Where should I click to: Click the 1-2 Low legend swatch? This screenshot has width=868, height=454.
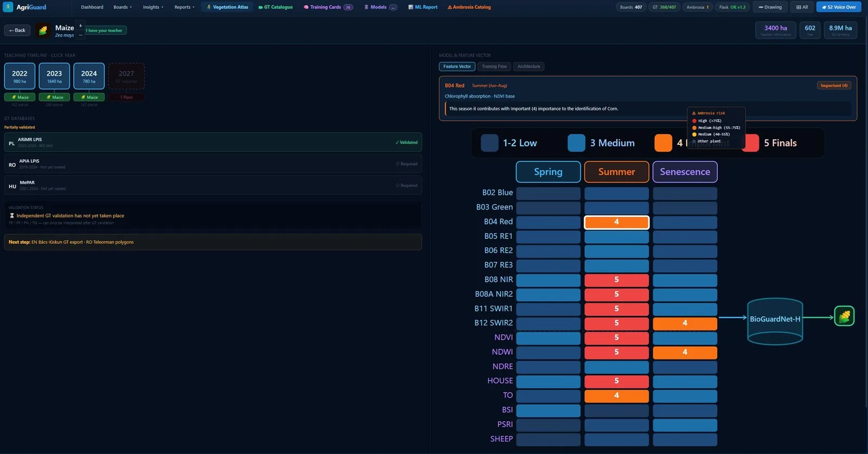point(489,143)
